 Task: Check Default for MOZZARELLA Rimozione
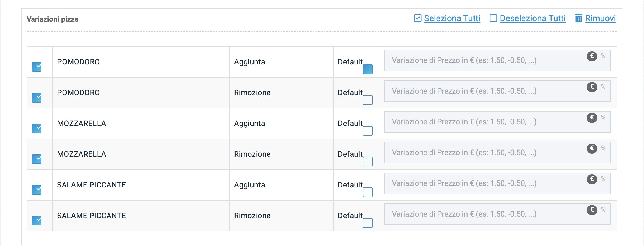pyautogui.click(x=368, y=162)
